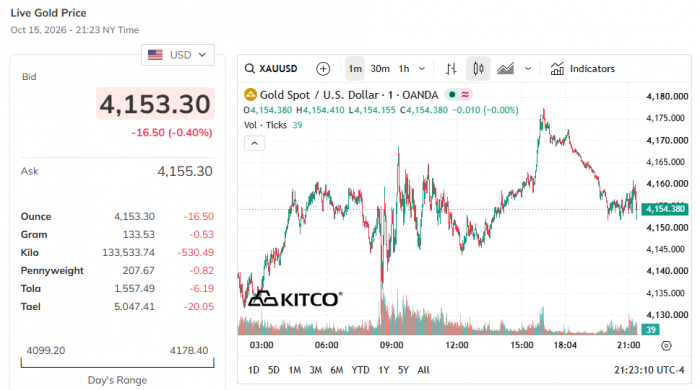Click the pink data status icon

465,95
